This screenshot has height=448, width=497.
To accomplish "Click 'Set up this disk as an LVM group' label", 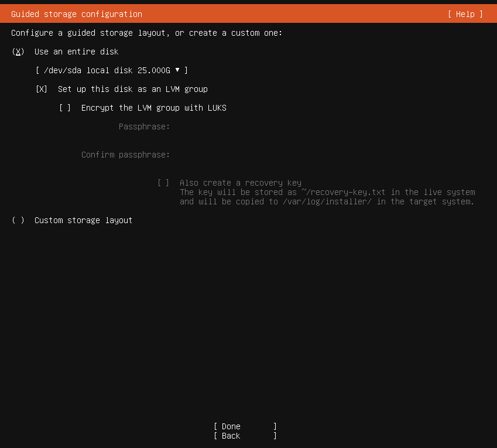I will (132, 89).
